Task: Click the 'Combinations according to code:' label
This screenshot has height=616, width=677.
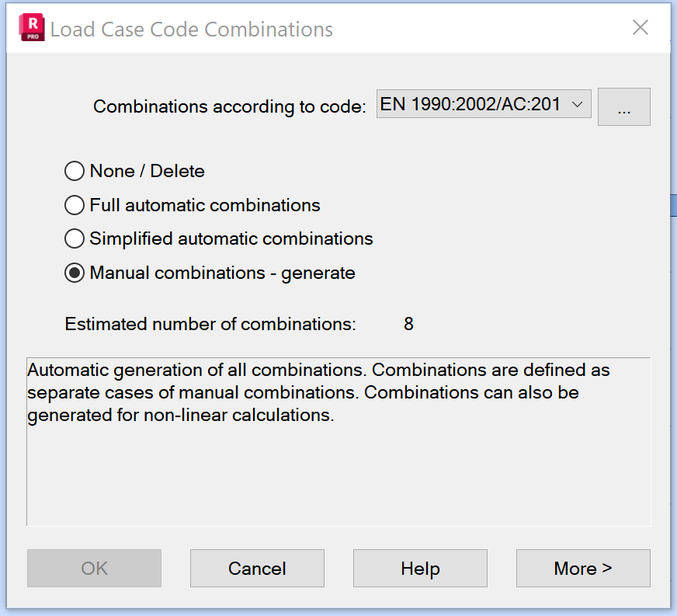Action: pyautogui.click(x=229, y=107)
